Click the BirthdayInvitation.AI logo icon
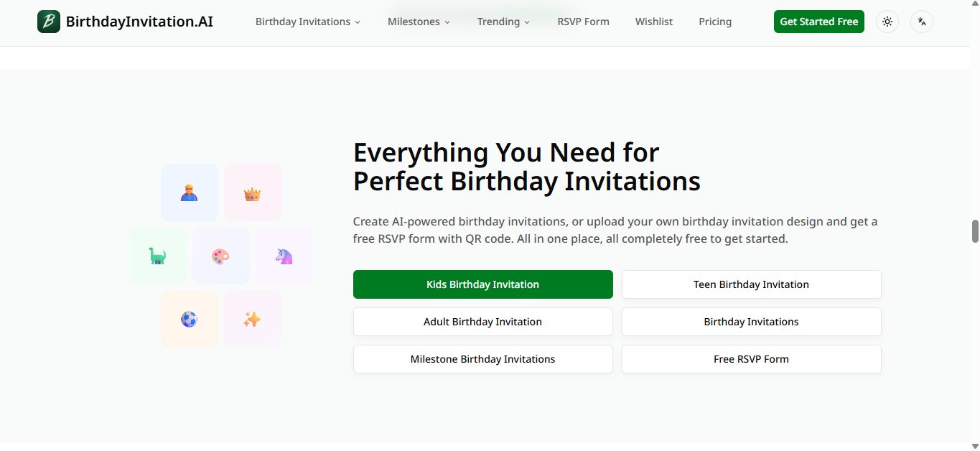 (x=47, y=22)
